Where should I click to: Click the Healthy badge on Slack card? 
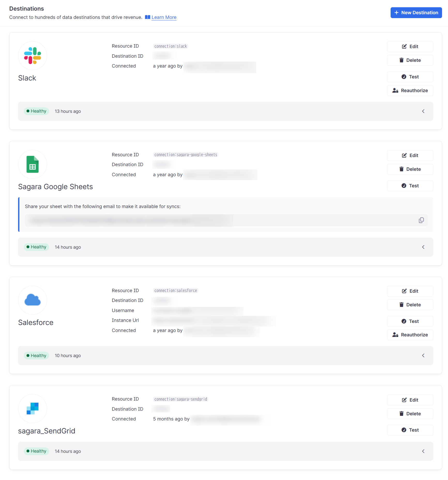(36, 111)
